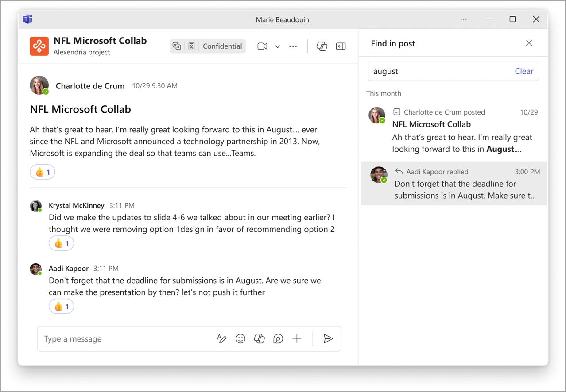
Task: Click the Confidential label
Action: pos(222,46)
